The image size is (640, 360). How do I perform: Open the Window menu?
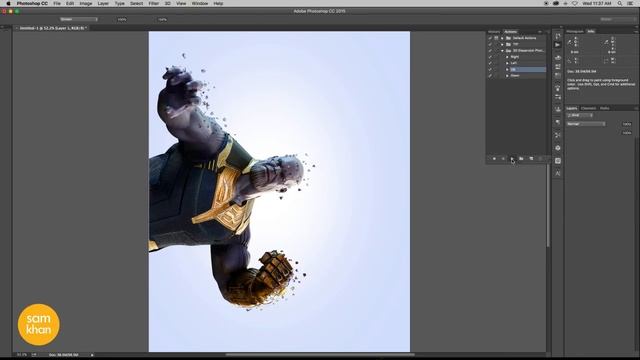point(200,3)
